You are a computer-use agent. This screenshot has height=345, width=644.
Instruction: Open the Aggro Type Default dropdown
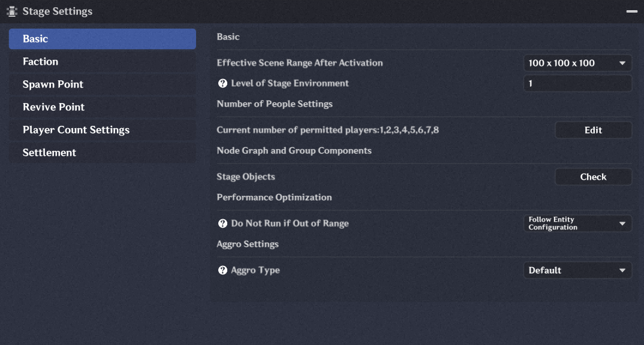[x=577, y=270]
